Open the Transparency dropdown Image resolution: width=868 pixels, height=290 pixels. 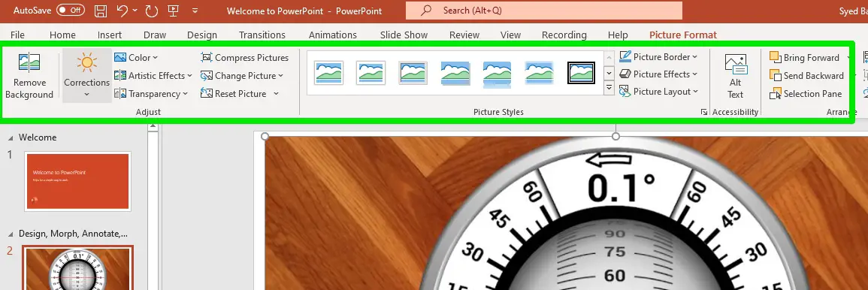[150, 94]
